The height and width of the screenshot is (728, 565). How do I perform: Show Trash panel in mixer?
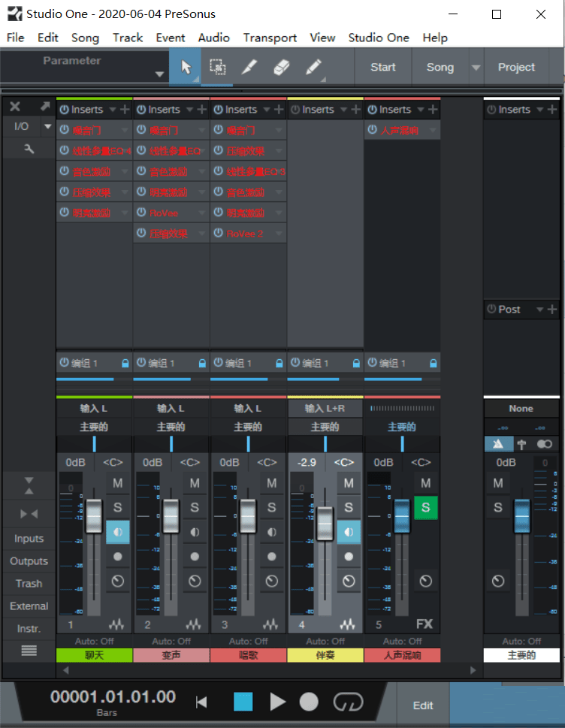(29, 584)
